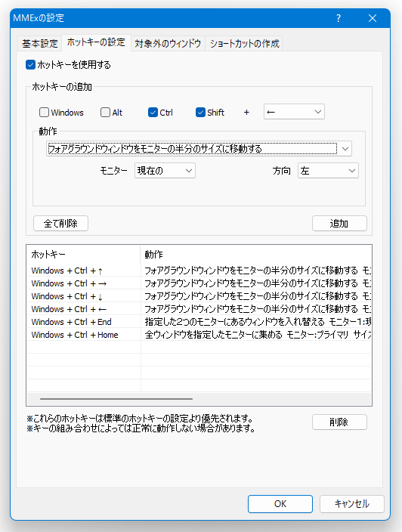Select the ホットキーの設定 tab
Image resolution: width=402 pixels, height=532 pixels.
97,42
